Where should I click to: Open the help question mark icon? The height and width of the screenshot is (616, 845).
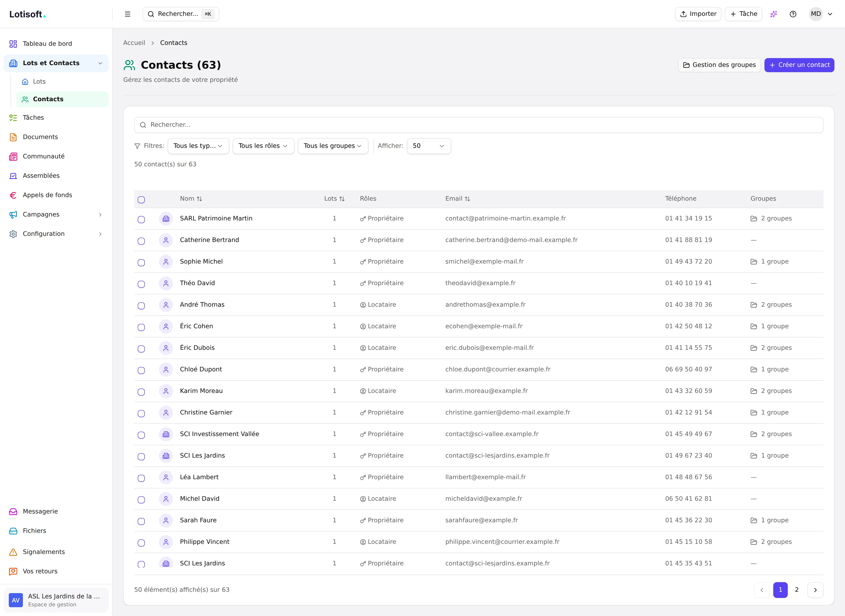click(793, 14)
